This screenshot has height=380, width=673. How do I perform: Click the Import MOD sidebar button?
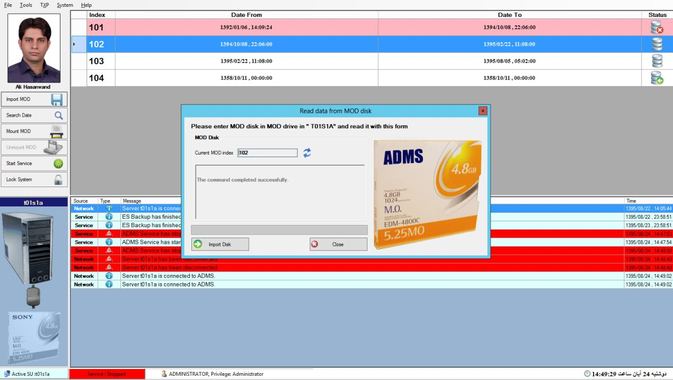(x=34, y=99)
